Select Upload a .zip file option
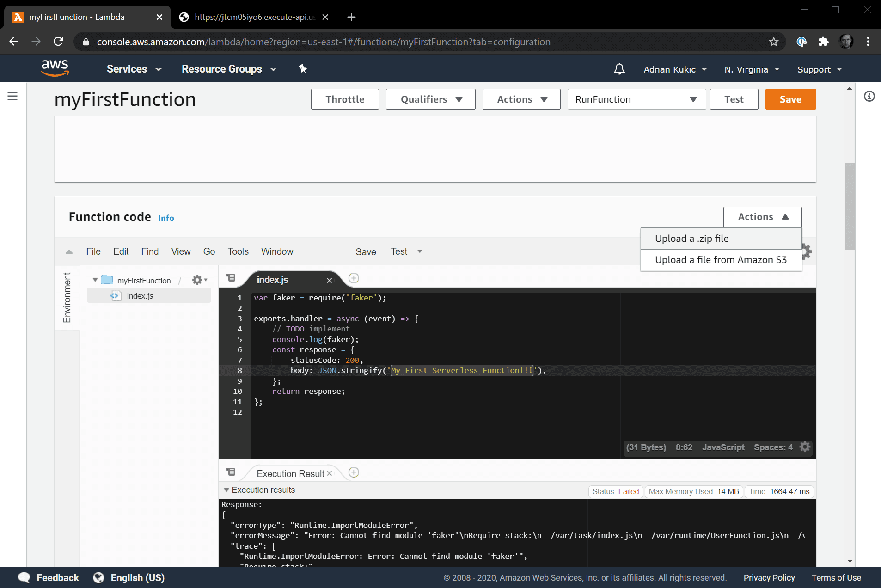This screenshot has width=881, height=588. coord(691,239)
